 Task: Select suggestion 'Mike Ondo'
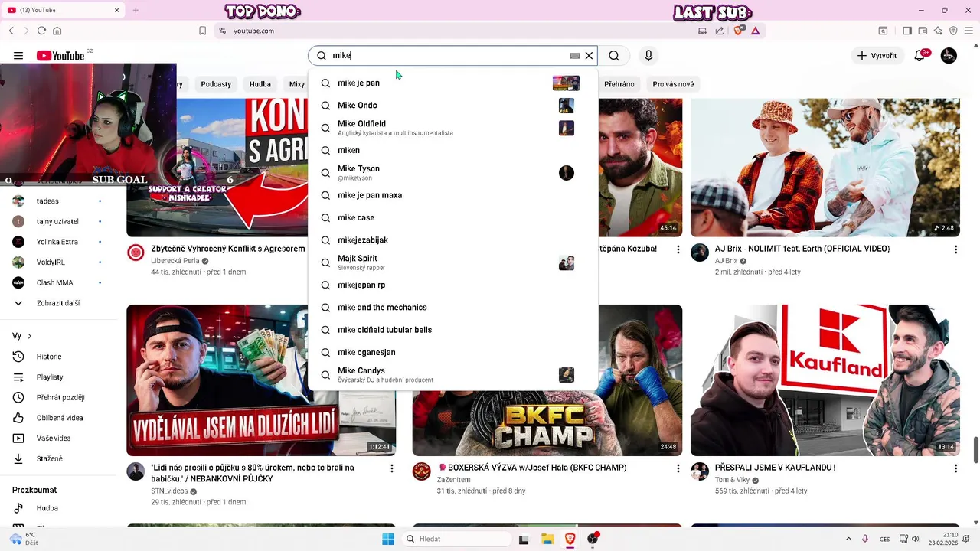coord(452,106)
